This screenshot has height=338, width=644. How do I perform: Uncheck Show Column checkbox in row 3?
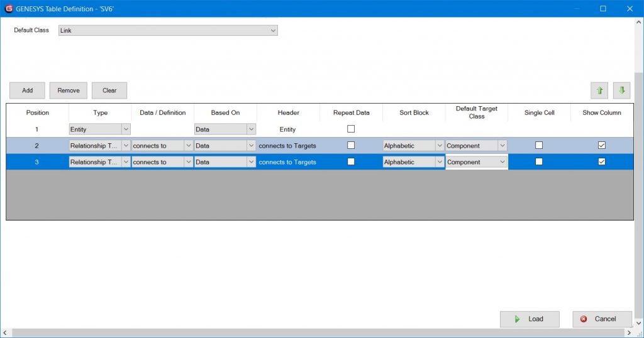pyautogui.click(x=602, y=162)
